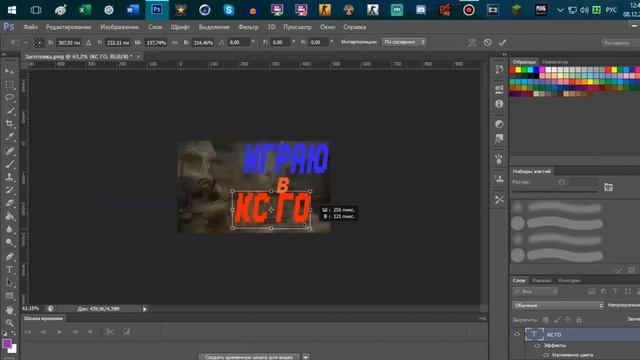Open the Фильтр menu
This screenshot has width=640, height=360.
click(x=248, y=27)
